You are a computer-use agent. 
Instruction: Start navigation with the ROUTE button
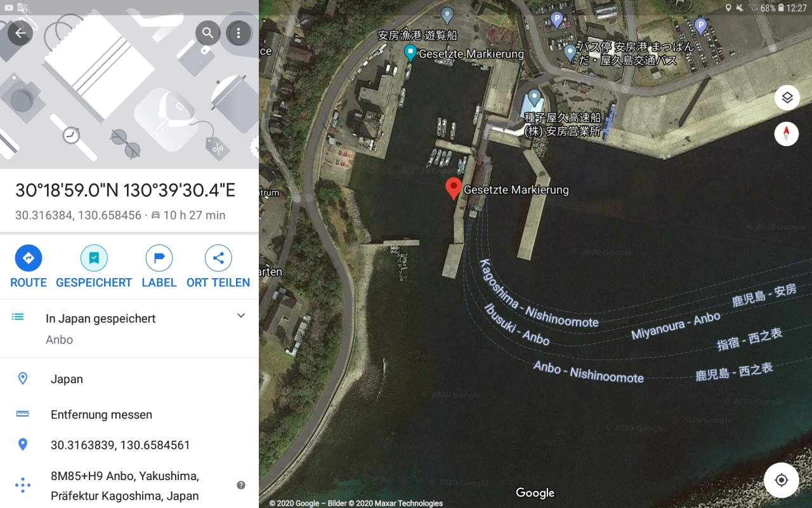click(29, 267)
